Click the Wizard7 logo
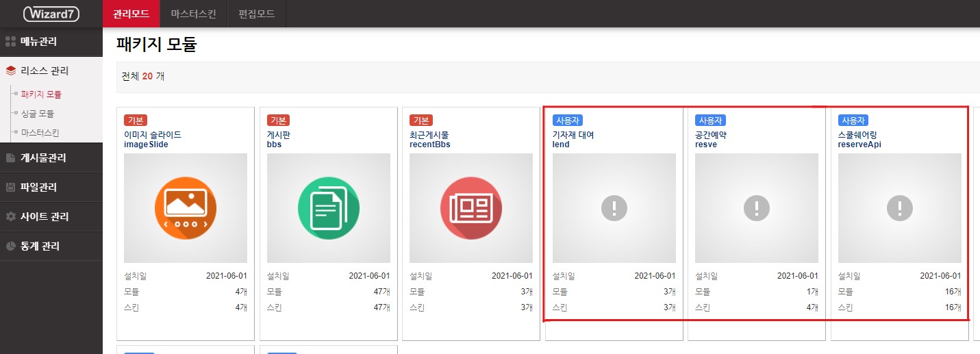 tap(51, 14)
